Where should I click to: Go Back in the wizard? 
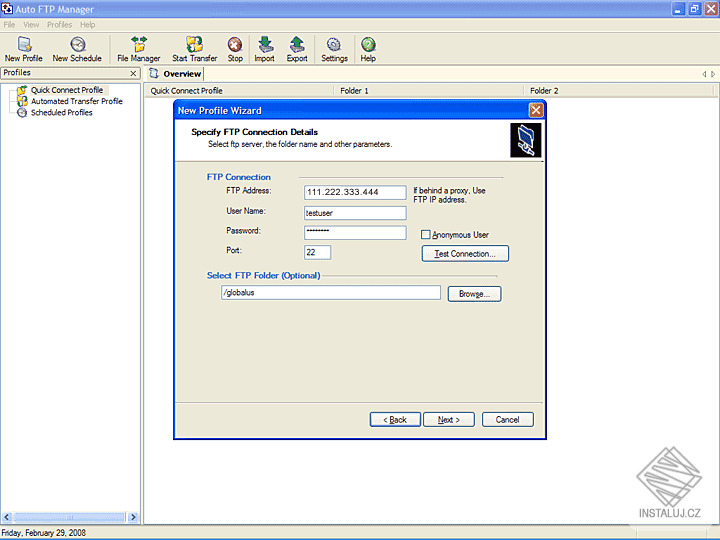pyautogui.click(x=395, y=420)
